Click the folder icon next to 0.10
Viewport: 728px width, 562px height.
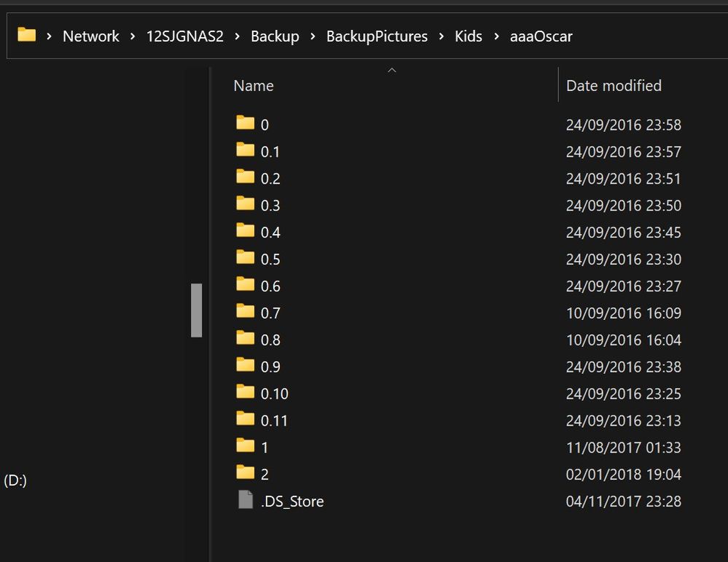246,393
